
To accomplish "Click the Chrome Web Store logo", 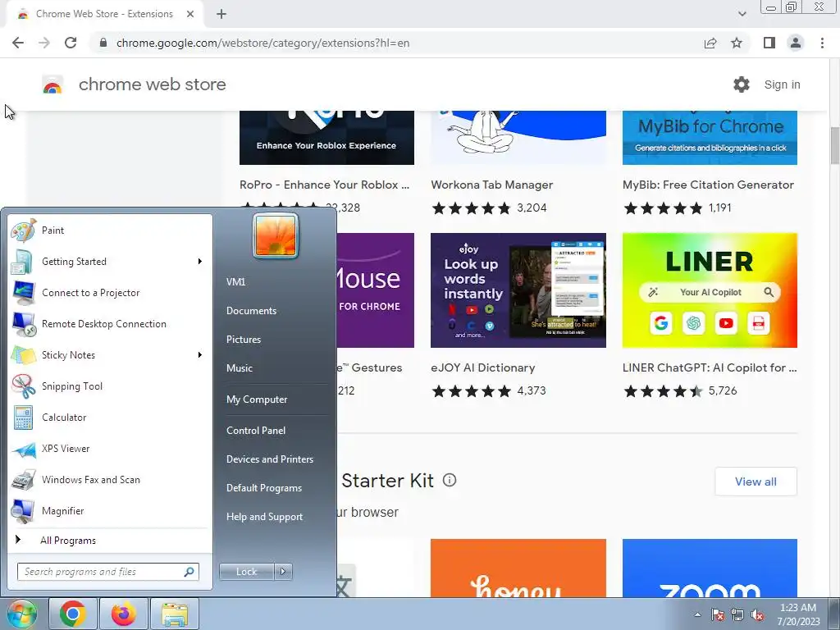I will click(52, 84).
